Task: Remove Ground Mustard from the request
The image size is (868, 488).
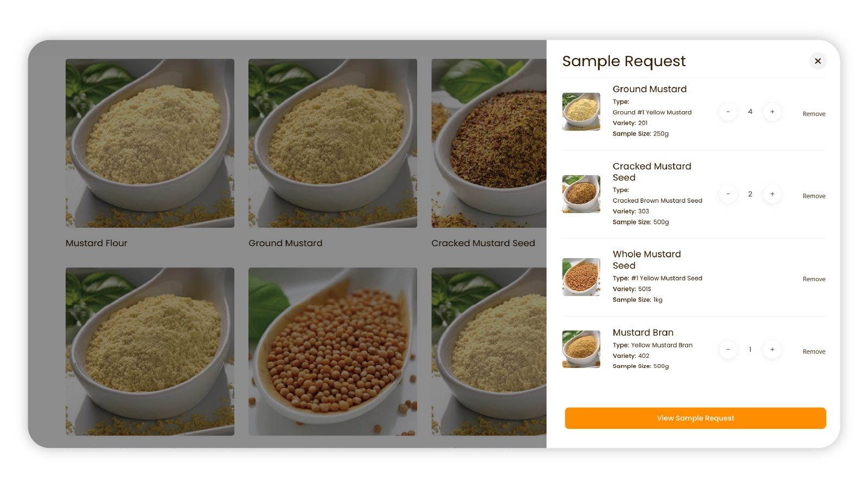Action: [814, 114]
